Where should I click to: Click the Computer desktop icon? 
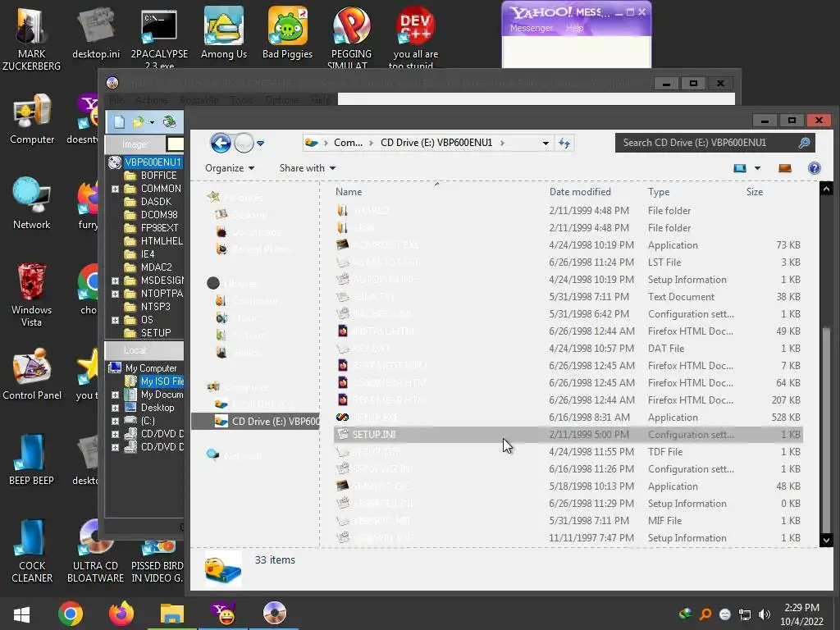[x=32, y=119]
